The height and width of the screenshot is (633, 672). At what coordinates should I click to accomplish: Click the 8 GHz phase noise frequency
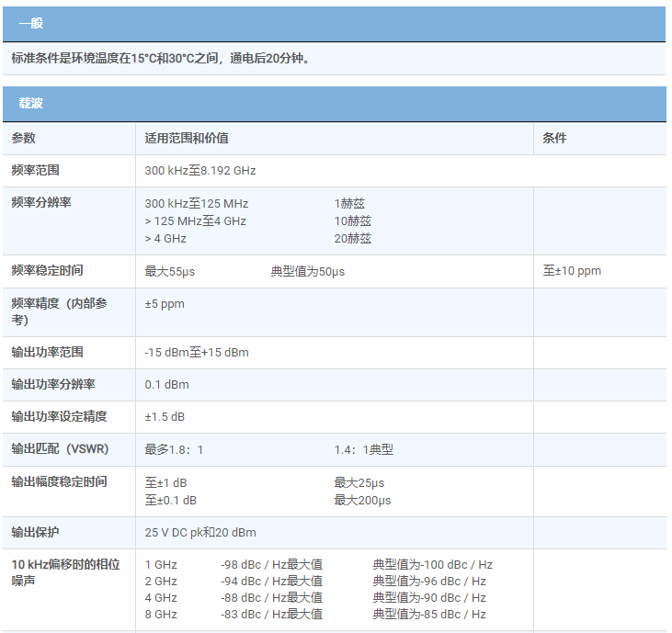pos(161,614)
